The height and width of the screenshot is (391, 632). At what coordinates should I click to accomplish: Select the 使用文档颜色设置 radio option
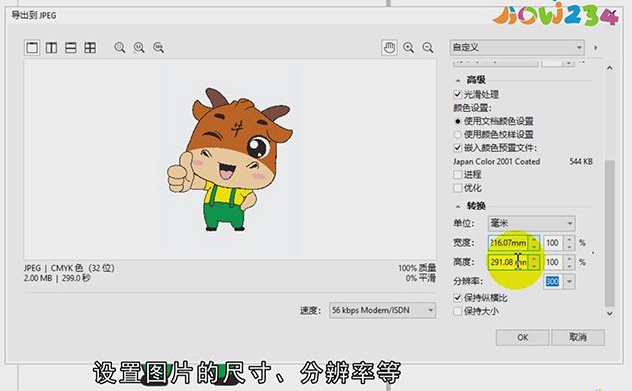click(457, 121)
